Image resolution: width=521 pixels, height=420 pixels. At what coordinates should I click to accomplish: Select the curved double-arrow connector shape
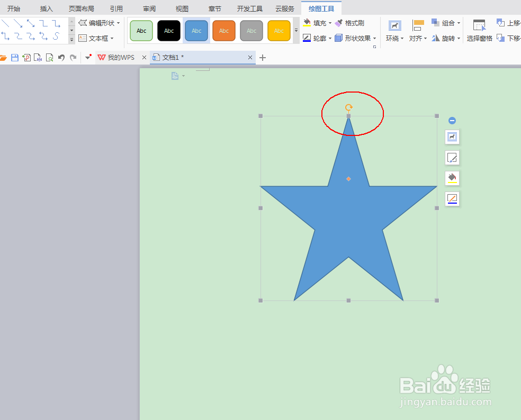click(43, 36)
